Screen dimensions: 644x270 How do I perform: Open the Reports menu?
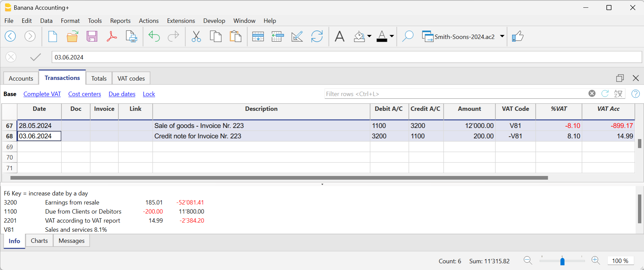[x=120, y=21]
